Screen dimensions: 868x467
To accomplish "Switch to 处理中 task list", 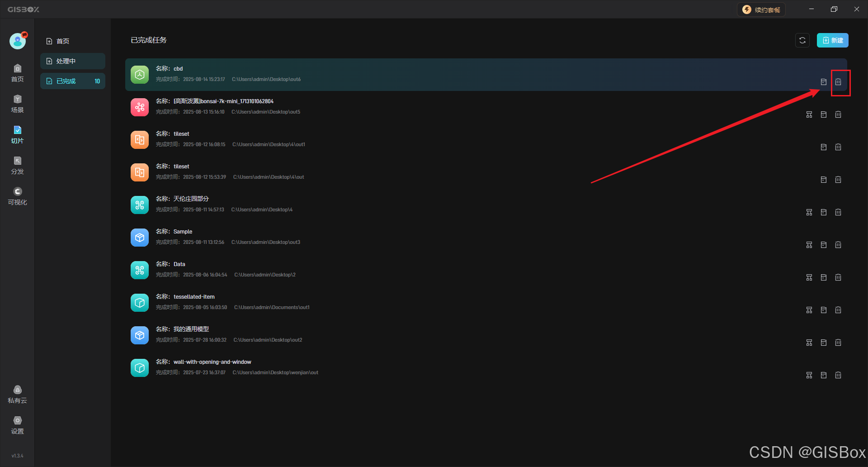I will 73,61.
